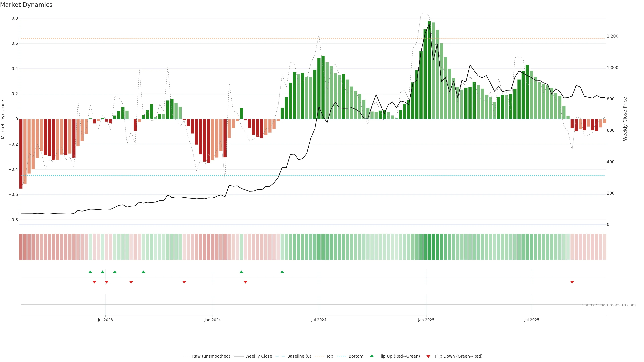The width and height of the screenshot is (644, 362).
Task: Click the last green flip-up marker
Action: [282, 272]
